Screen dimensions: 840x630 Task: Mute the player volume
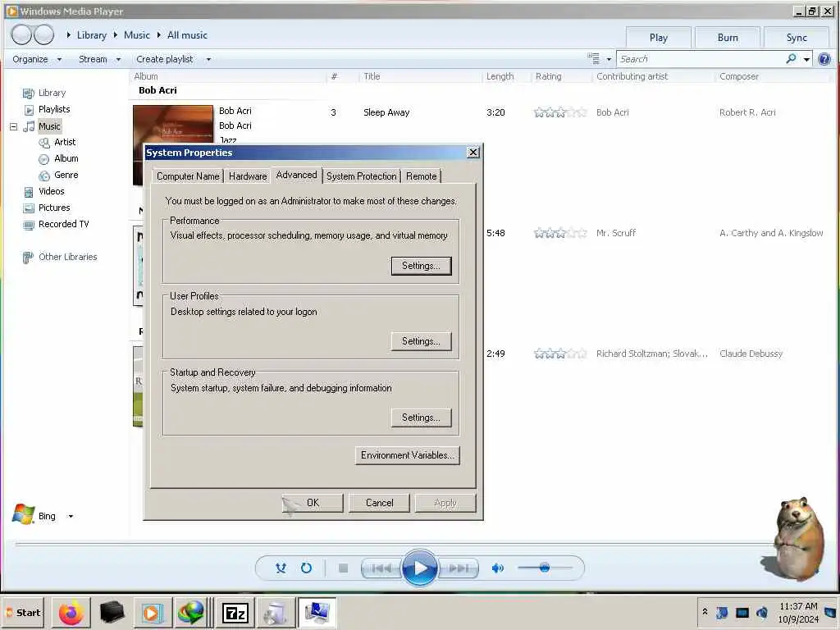click(498, 568)
